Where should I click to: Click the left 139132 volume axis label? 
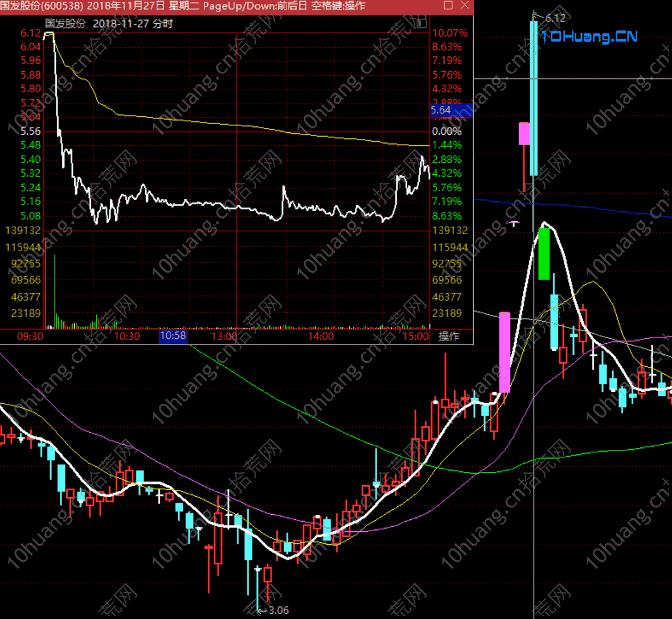[23, 231]
